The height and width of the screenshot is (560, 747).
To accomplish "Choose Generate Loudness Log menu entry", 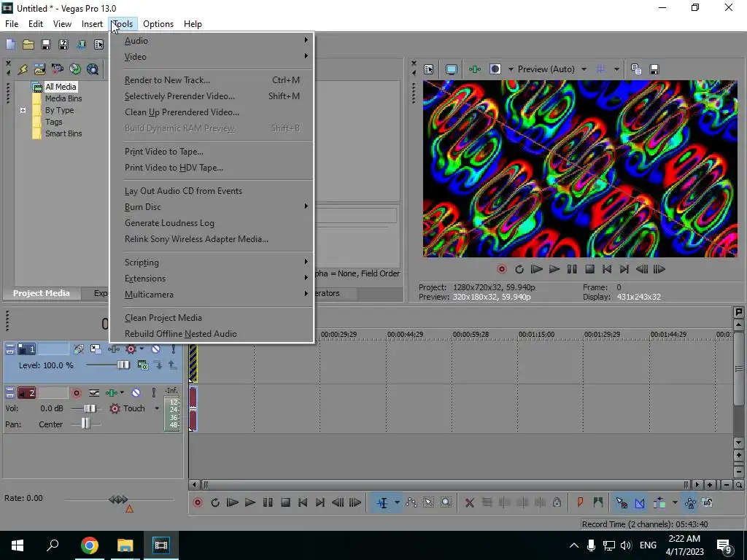I will tap(212, 223).
